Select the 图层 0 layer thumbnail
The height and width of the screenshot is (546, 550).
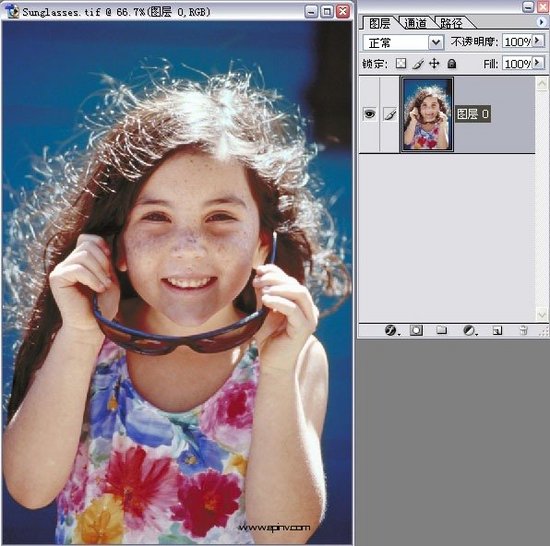pyautogui.click(x=427, y=115)
